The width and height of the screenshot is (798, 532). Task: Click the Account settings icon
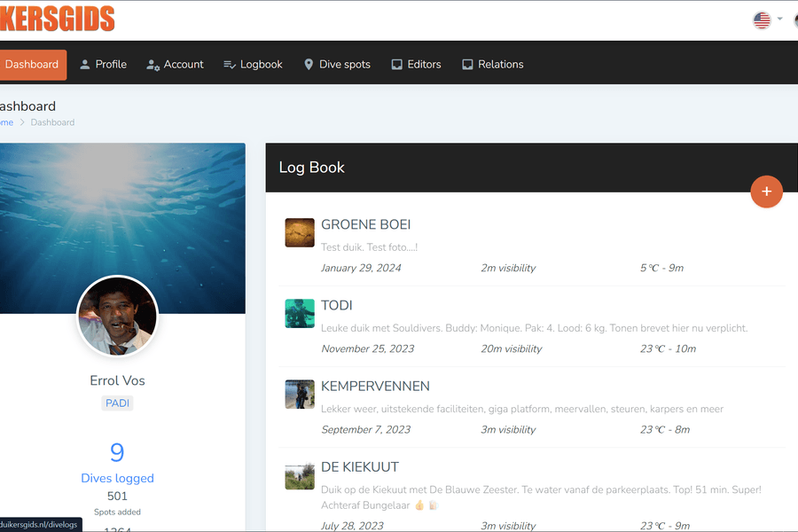[x=153, y=65]
